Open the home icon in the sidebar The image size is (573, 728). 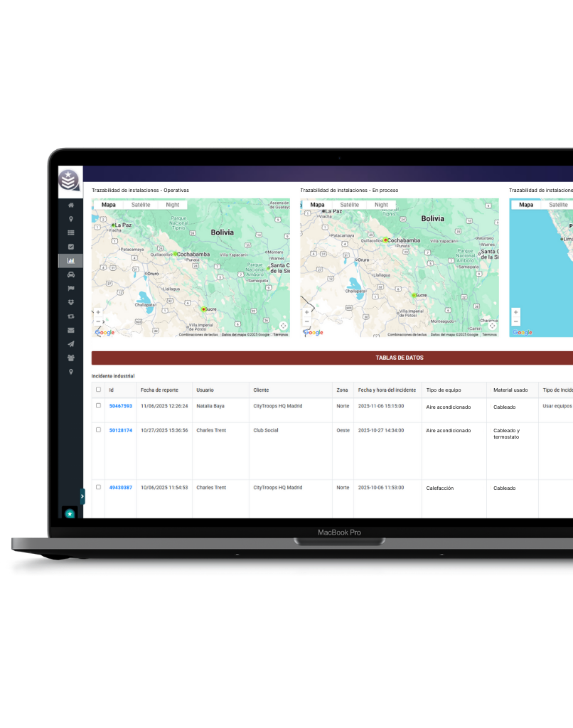[x=71, y=205]
